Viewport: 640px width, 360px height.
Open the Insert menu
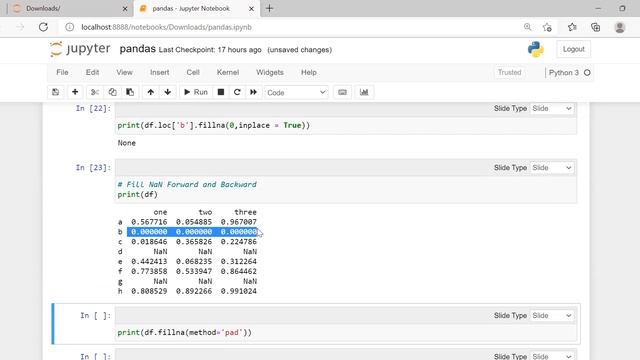pos(160,72)
